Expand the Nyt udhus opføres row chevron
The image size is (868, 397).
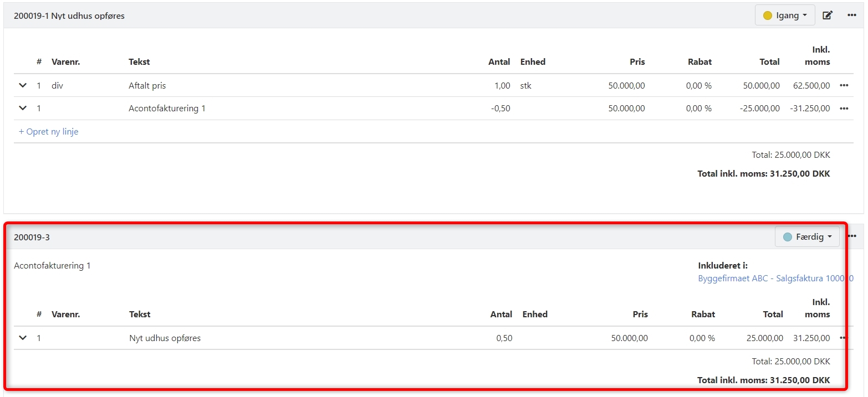[23, 338]
